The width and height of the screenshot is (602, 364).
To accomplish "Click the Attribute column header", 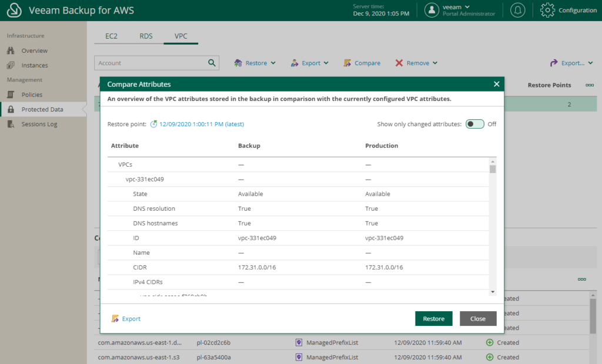I will [x=125, y=146].
